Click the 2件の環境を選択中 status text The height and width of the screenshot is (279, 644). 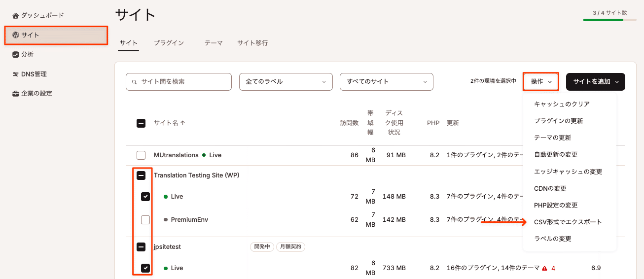493,81
